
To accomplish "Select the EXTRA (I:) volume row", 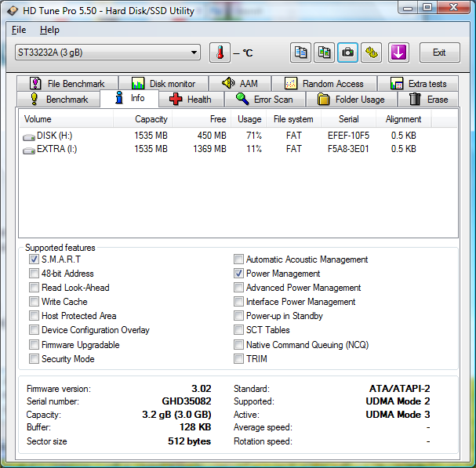I will tap(238, 149).
